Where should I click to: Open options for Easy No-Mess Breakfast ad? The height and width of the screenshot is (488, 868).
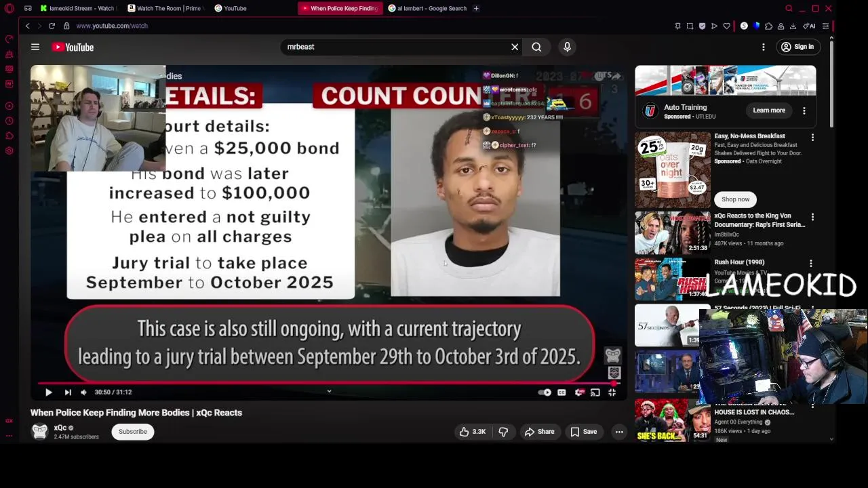point(813,137)
